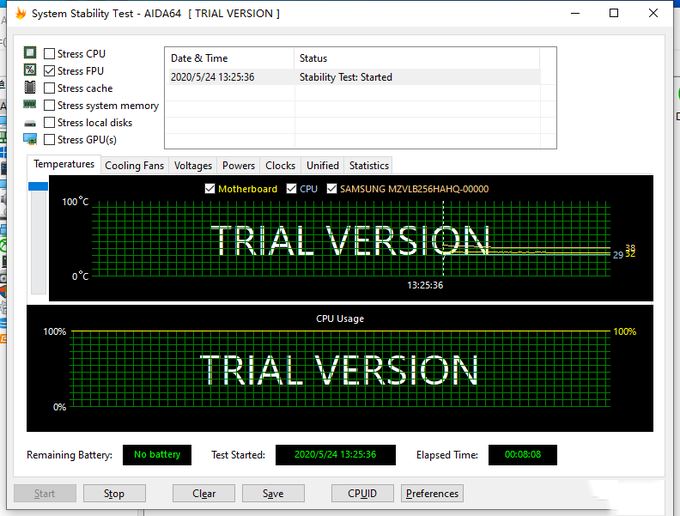
Task: Click the percent icon beside Stress FPU
Action: tap(30, 70)
